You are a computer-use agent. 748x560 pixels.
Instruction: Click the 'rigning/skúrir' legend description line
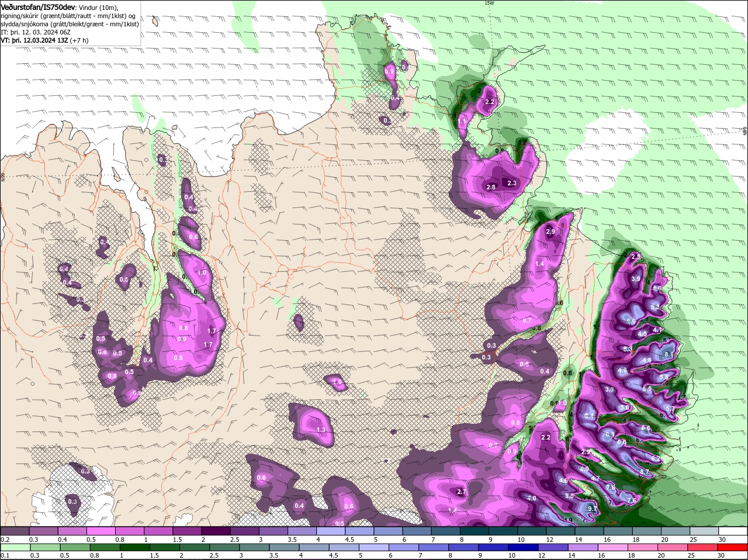click(x=67, y=16)
